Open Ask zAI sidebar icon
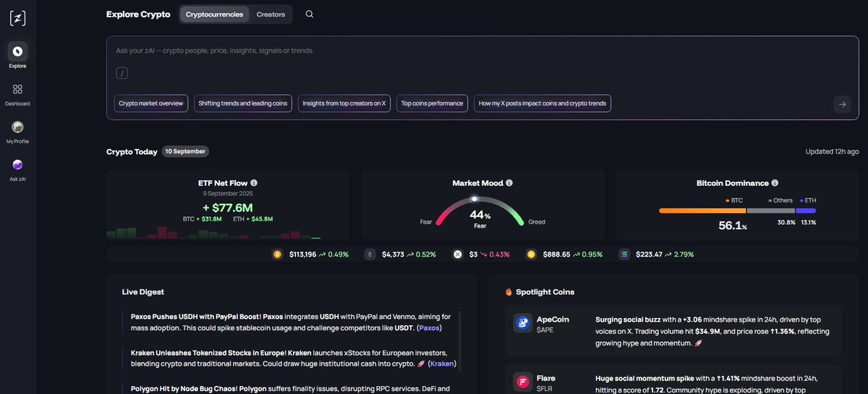This screenshot has height=394, width=868. click(x=17, y=164)
